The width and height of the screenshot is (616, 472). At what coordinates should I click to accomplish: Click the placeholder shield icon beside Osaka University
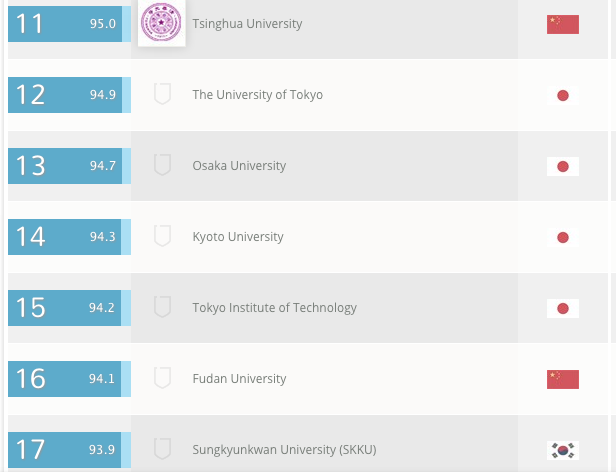(162, 166)
